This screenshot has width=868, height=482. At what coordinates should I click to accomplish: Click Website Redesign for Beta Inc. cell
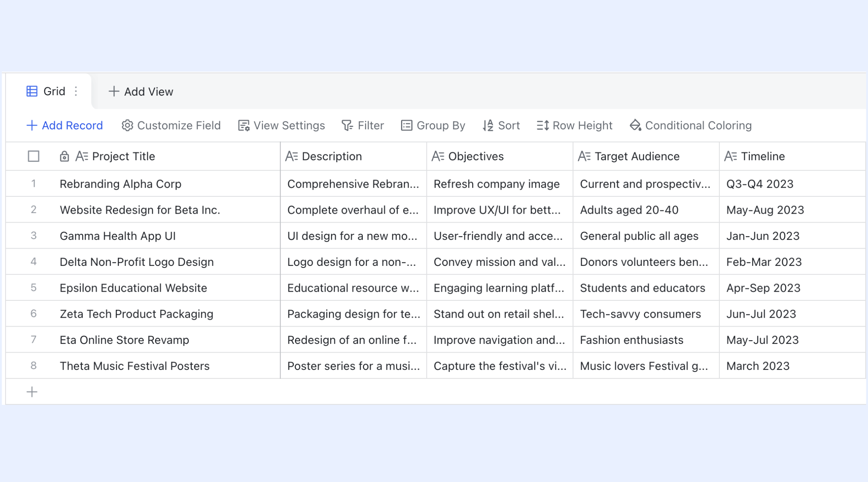[167, 210]
